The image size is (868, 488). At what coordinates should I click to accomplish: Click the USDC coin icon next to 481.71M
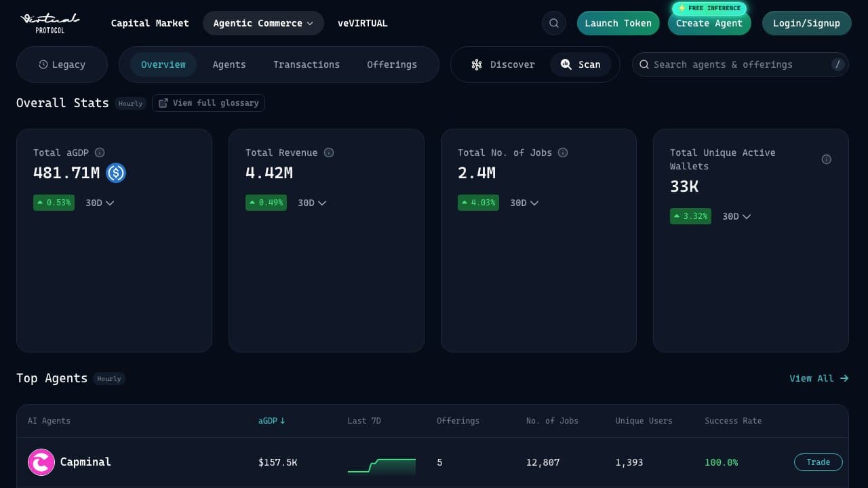click(116, 173)
